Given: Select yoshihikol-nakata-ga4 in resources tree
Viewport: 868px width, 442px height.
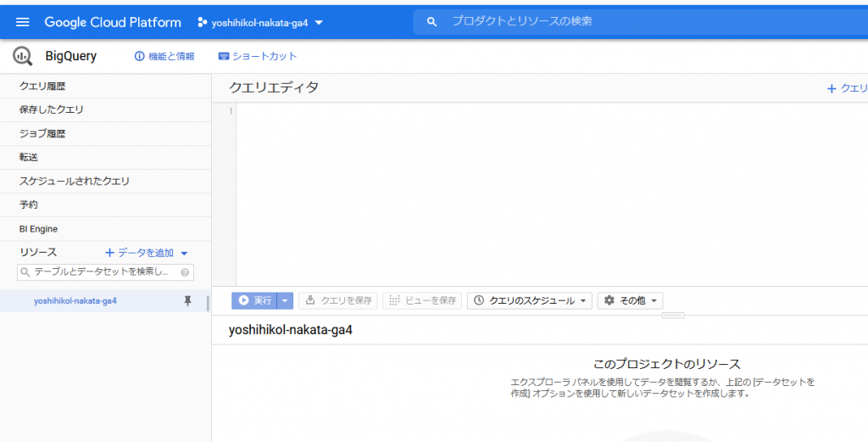Looking at the screenshot, I should click(75, 301).
